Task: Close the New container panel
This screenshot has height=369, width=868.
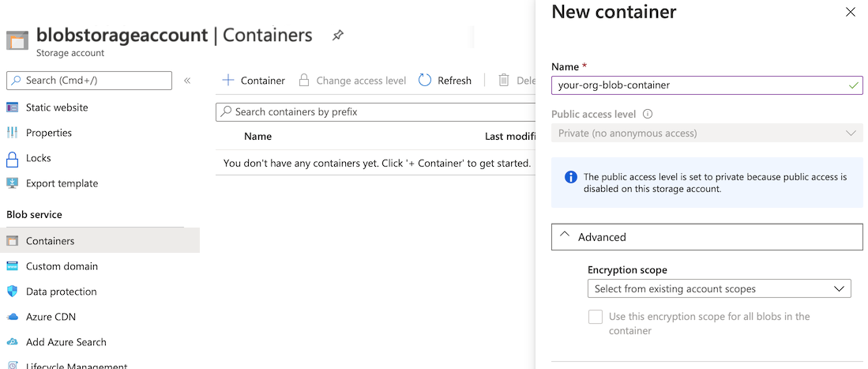Action: click(850, 12)
